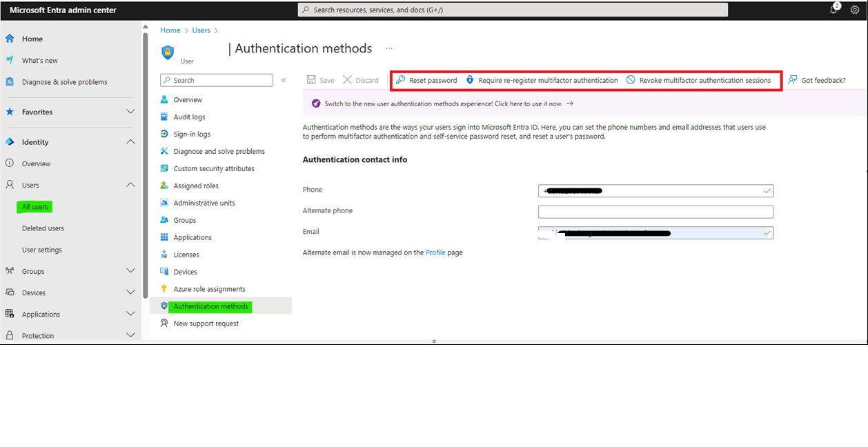Image resolution: width=868 pixels, height=447 pixels.
Task: Click the Audit logs icon
Action: (x=164, y=117)
